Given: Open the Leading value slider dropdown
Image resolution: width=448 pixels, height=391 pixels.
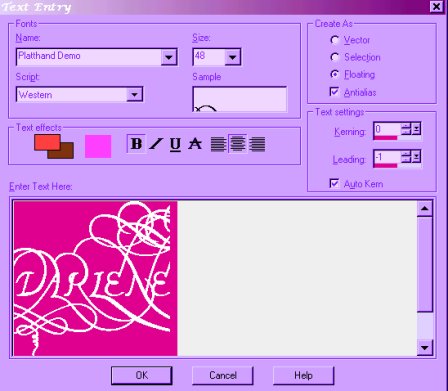Looking at the screenshot, I should (x=417, y=157).
